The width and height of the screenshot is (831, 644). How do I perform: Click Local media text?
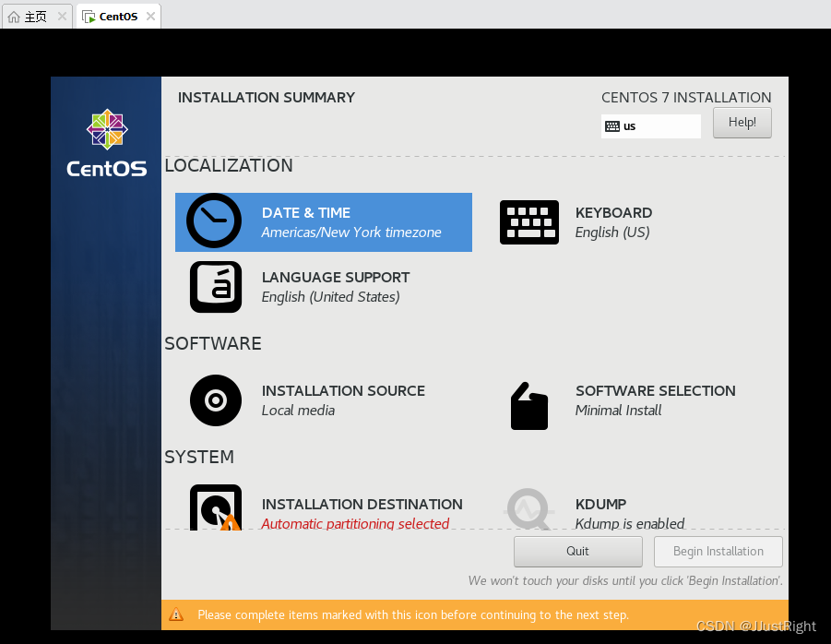coord(299,411)
